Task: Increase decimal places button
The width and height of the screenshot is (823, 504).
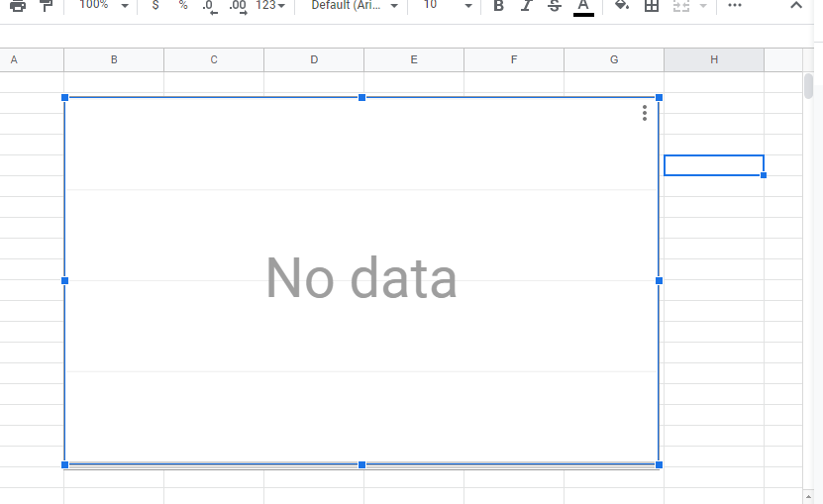Action: click(x=238, y=6)
